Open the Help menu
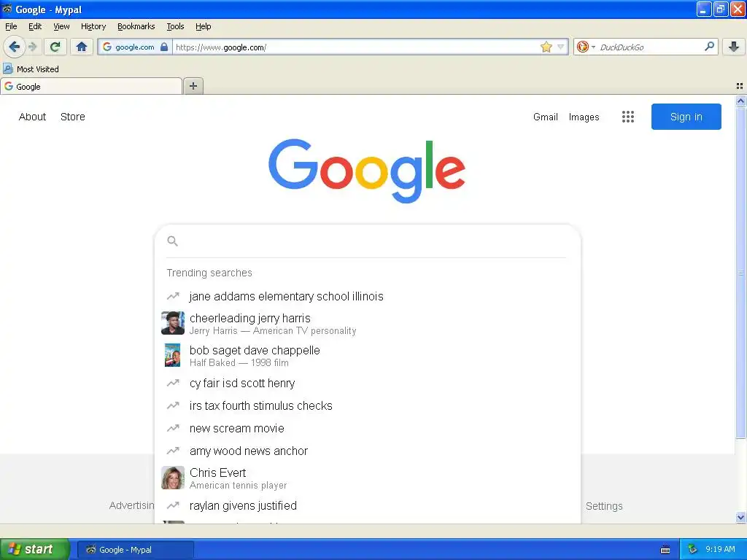Screen dimensions: 747x560 pos(204,26)
